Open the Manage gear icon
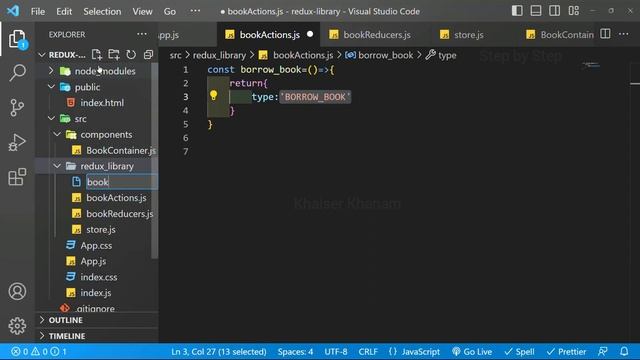This screenshot has height=360, width=640. pyautogui.click(x=17, y=326)
